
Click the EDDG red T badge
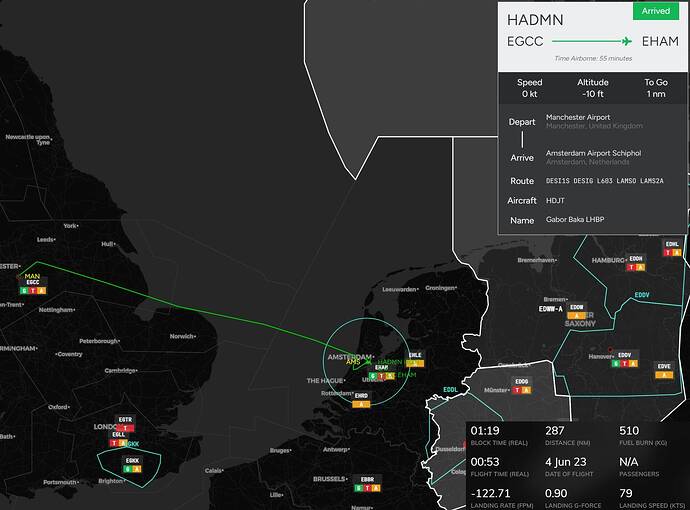tap(518, 390)
